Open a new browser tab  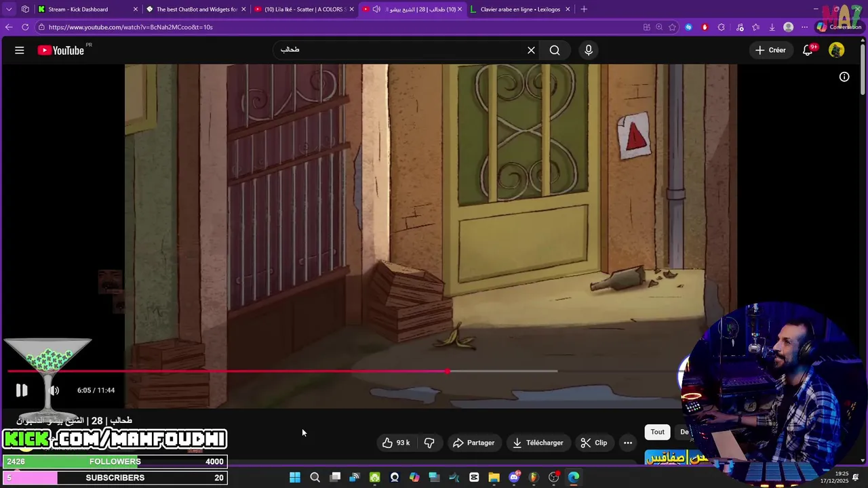tap(584, 9)
